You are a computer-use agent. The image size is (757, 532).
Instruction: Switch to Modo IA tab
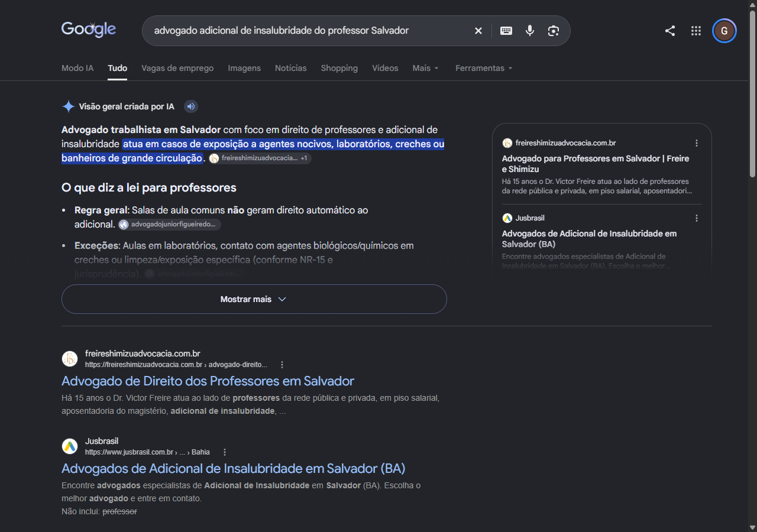(x=77, y=68)
